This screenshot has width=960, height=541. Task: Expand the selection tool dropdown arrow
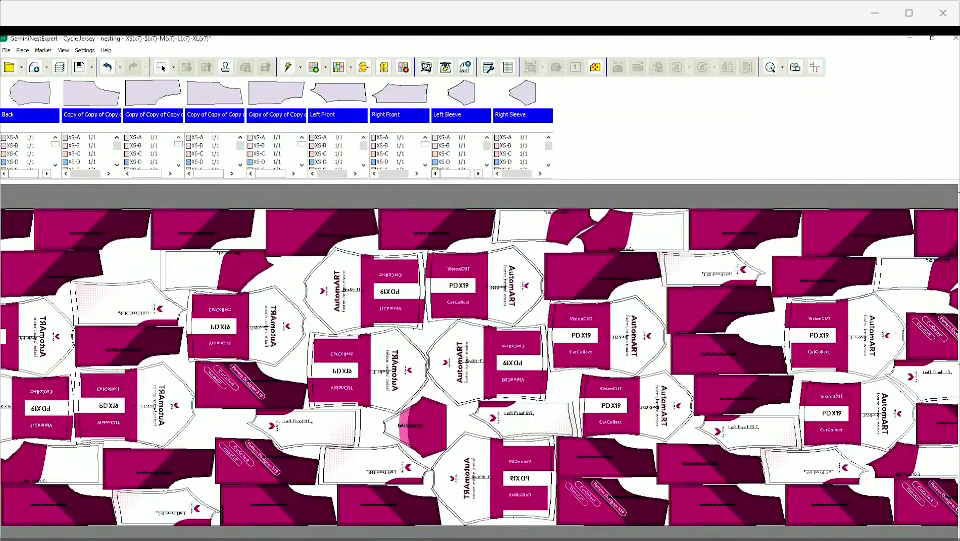(173, 67)
